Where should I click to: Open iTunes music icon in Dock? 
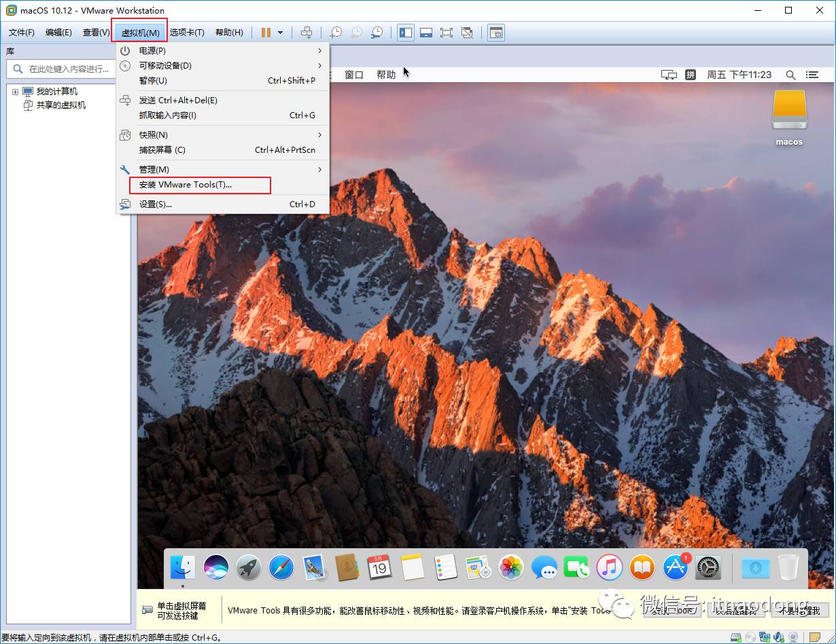click(610, 567)
